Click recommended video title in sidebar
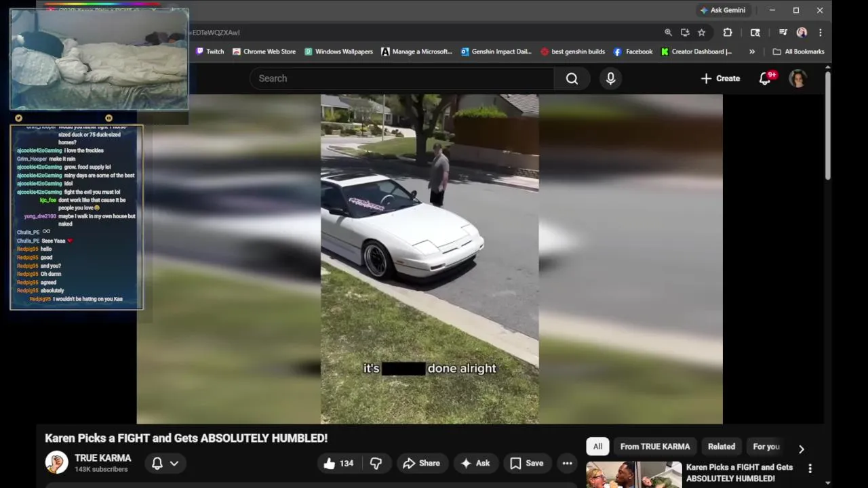 coord(740,472)
